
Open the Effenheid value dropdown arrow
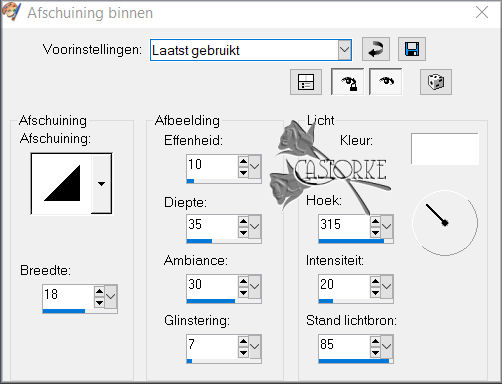pyautogui.click(x=255, y=166)
